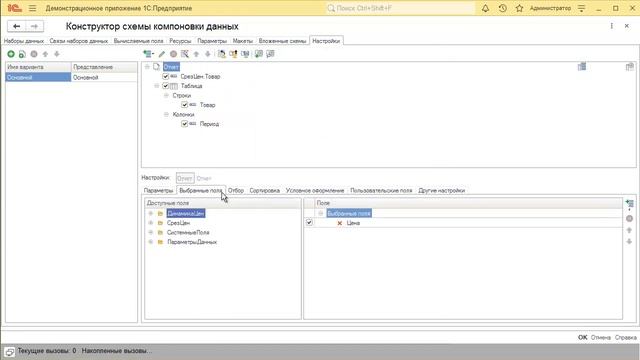Edit the selected structure element with pencil
The width and height of the screenshot is (640, 360).
(162, 54)
